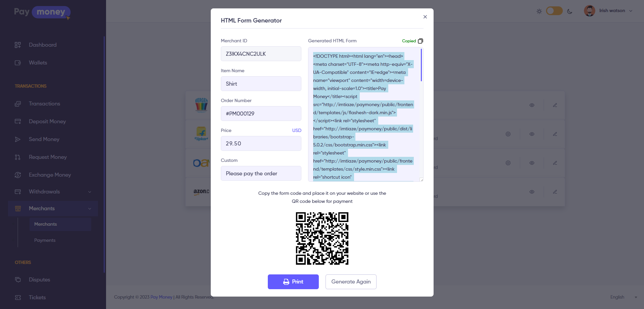Click eye icon on last merchant row
Screen dimensions: 644x309
coord(532,192)
